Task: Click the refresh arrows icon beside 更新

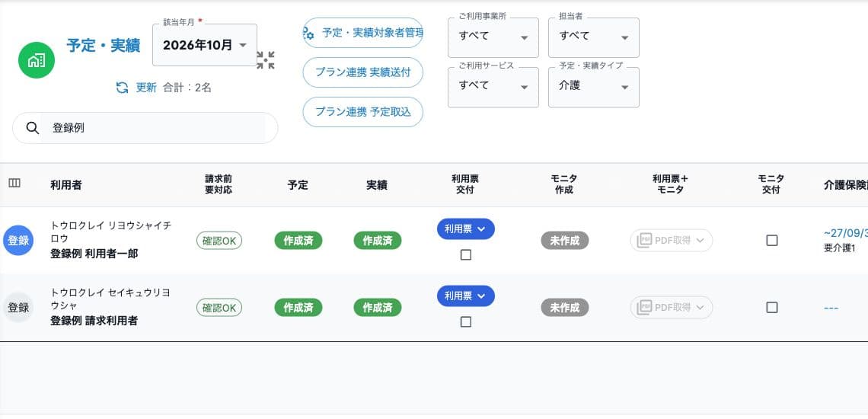Action: pos(123,88)
